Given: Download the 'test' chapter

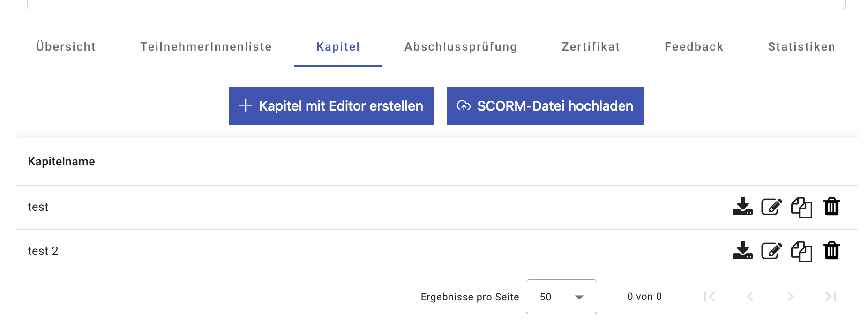Looking at the screenshot, I should click(742, 207).
